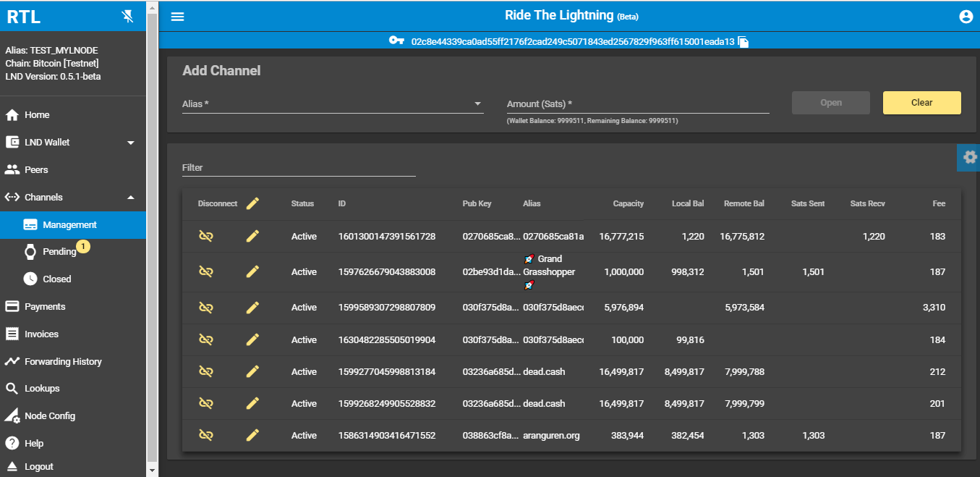Edit channel 1597626679043883008 with pencil

(x=252, y=271)
